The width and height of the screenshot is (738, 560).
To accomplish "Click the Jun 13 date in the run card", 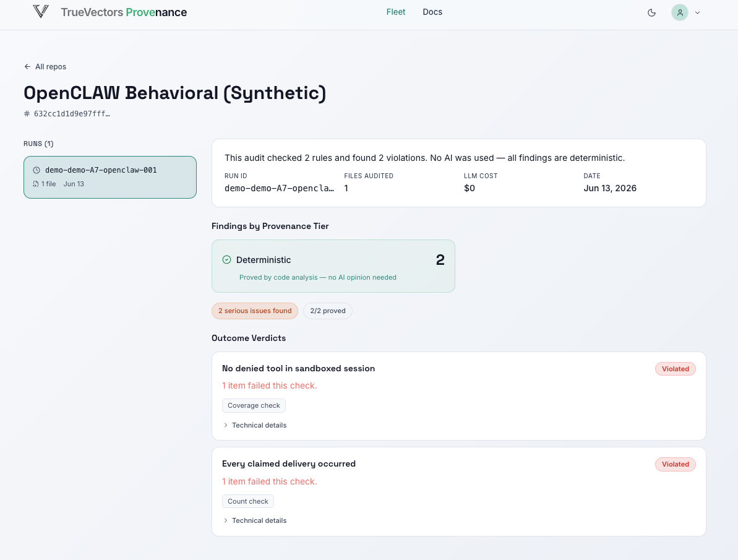I will (74, 184).
